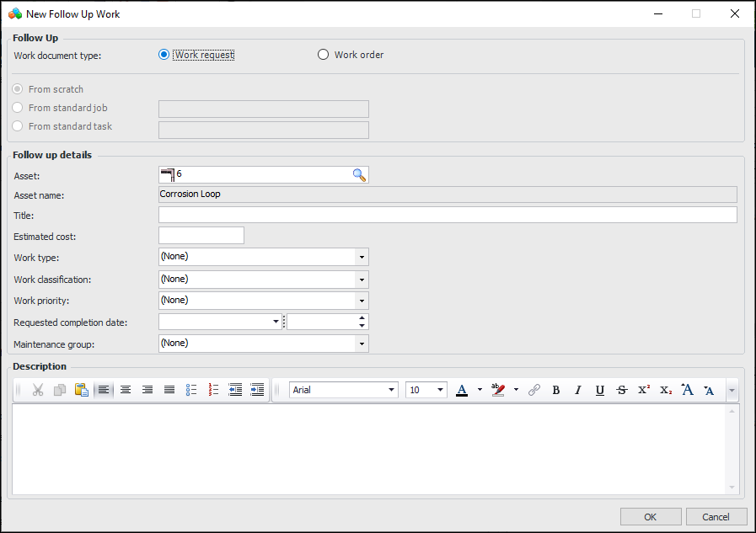
Task: Expand the Work type dropdown
Action: click(362, 257)
